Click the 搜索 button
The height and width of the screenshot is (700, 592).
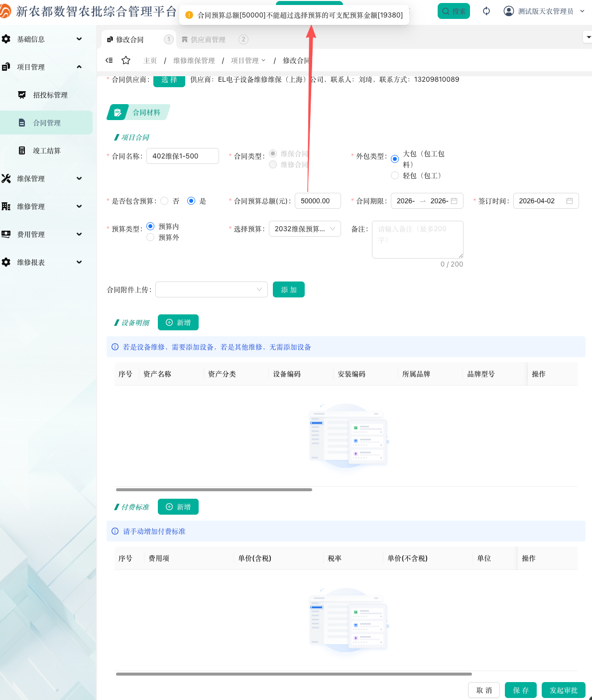point(454,11)
